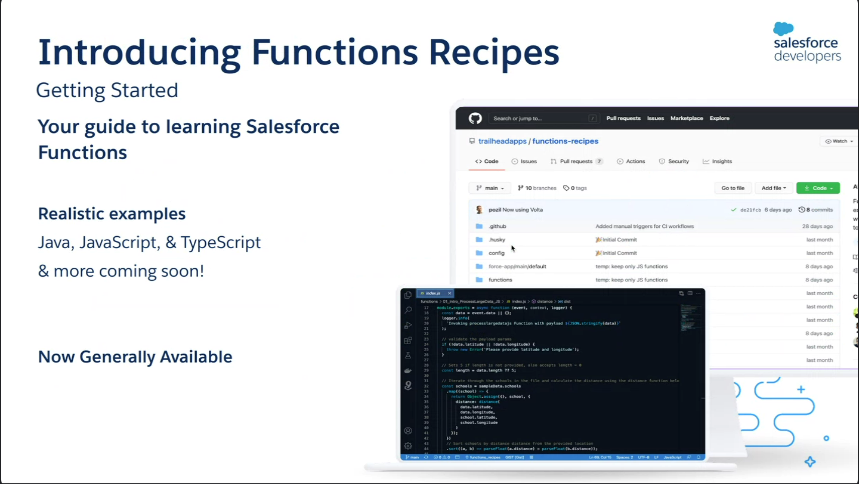Click the split editor icon in VS Code

(690, 293)
